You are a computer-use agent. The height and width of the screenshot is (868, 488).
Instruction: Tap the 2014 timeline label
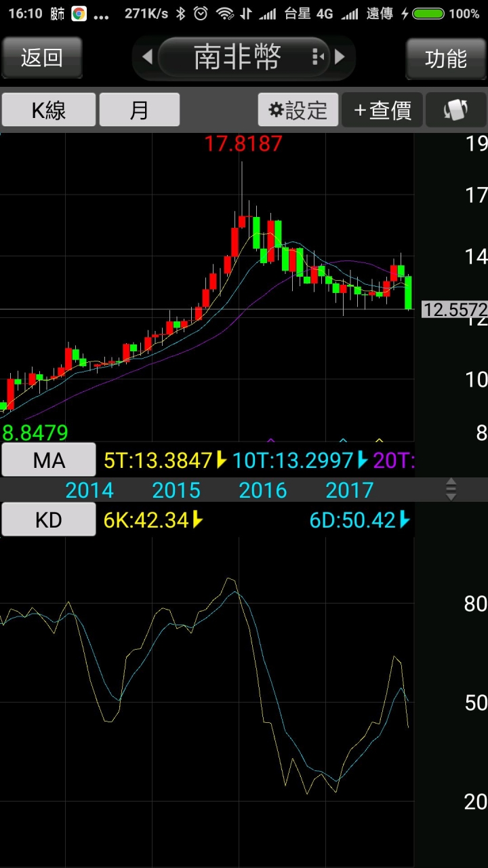pyautogui.click(x=89, y=490)
